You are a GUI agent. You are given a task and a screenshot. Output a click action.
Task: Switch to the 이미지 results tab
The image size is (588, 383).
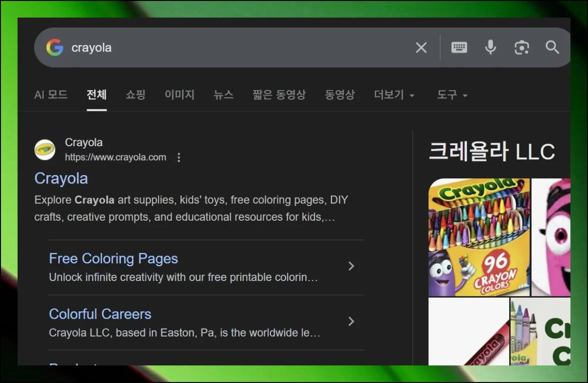coord(179,95)
